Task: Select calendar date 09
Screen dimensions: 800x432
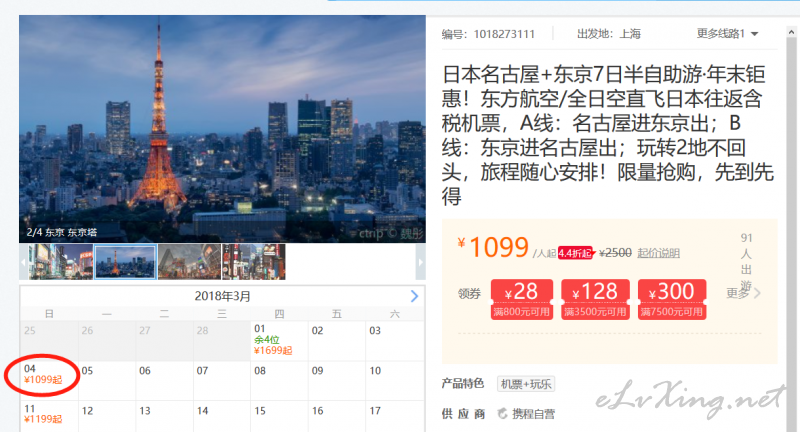Action: point(337,380)
